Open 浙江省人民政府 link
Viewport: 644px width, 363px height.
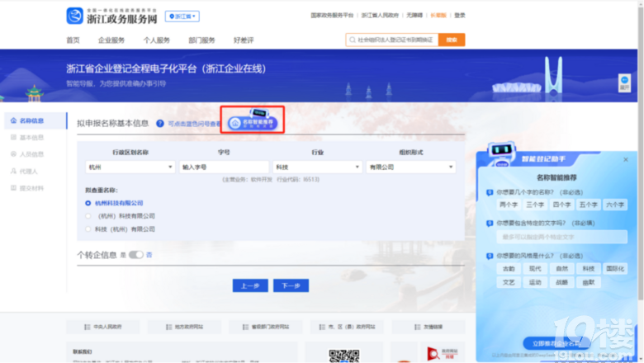(380, 15)
